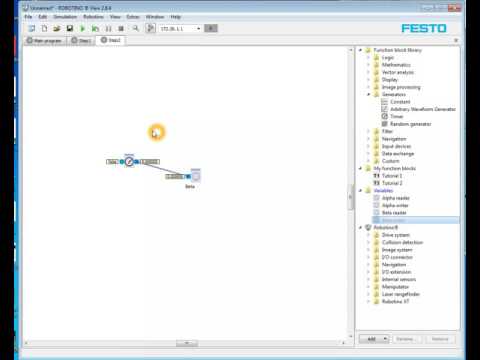This screenshot has height=360, width=480.
Task: Click the Drive system folder icon
Action: (x=376, y=235)
